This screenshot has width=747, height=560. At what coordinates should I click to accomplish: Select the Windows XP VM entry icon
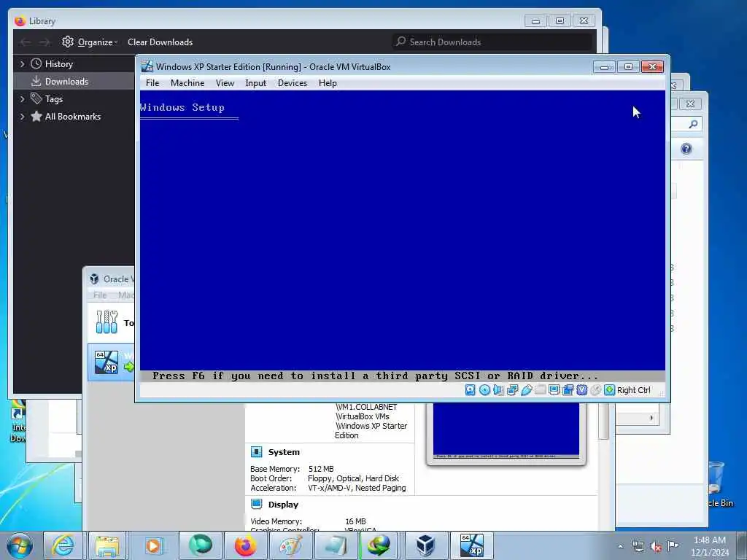coord(107,362)
